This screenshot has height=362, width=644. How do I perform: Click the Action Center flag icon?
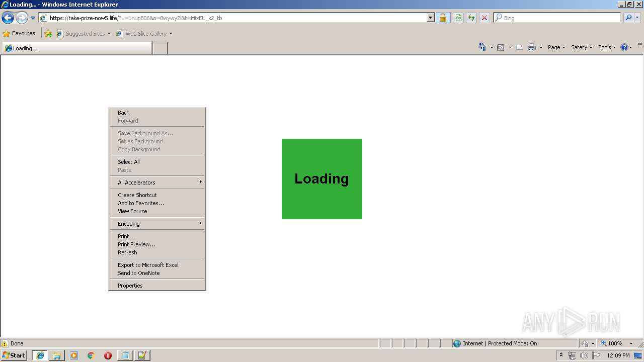596,355
